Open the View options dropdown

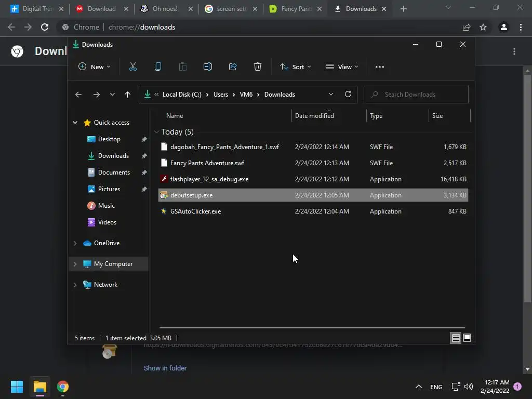coord(342,67)
